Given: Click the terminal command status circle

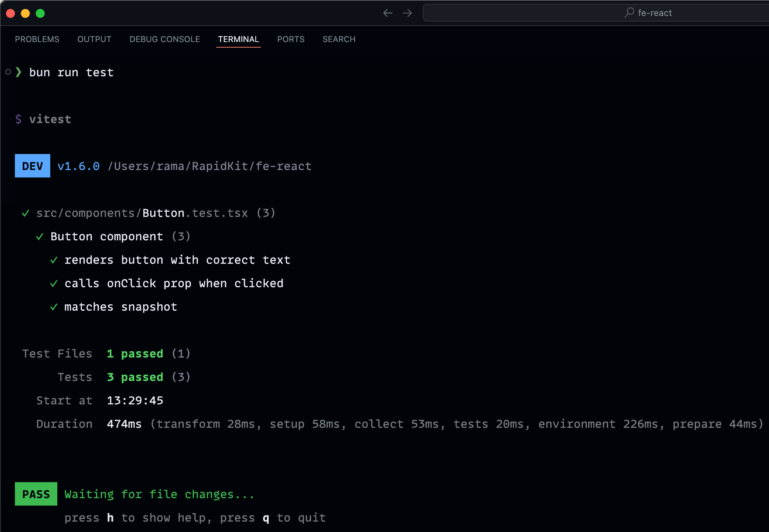Looking at the screenshot, I should (8, 72).
